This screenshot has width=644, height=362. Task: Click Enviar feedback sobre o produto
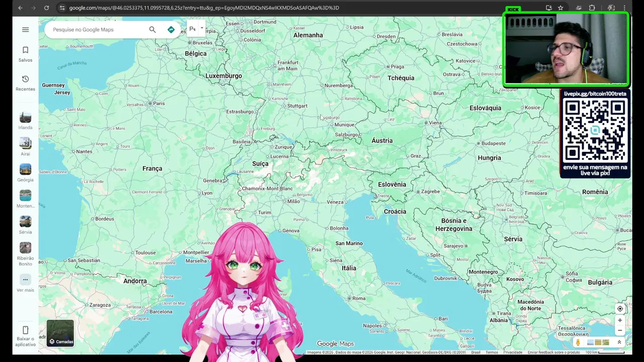point(553,352)
